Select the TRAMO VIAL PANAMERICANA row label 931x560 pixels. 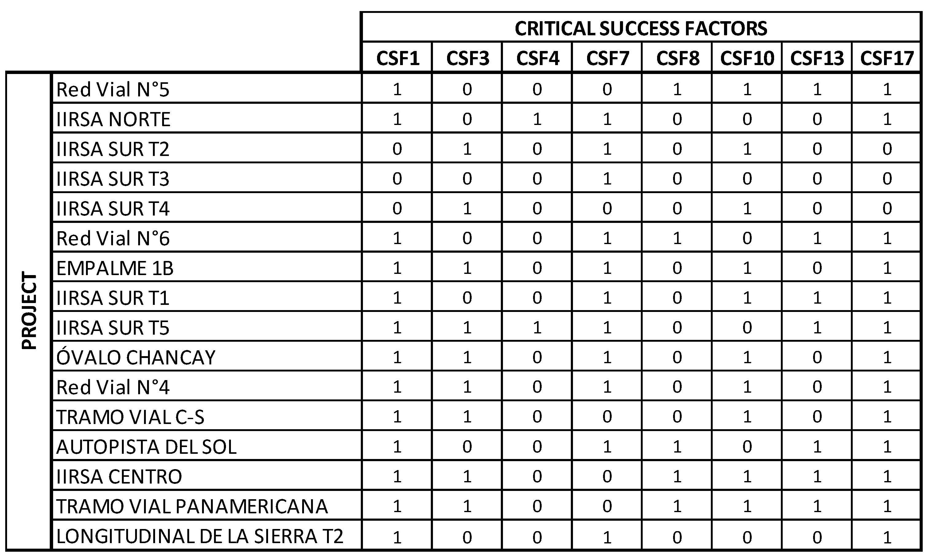pos(207,506)
